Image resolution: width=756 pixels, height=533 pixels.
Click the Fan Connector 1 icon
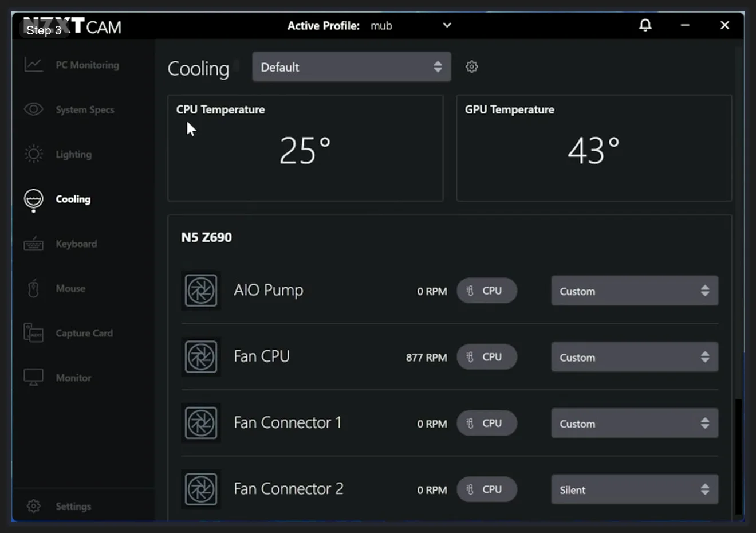click(201, 424)
